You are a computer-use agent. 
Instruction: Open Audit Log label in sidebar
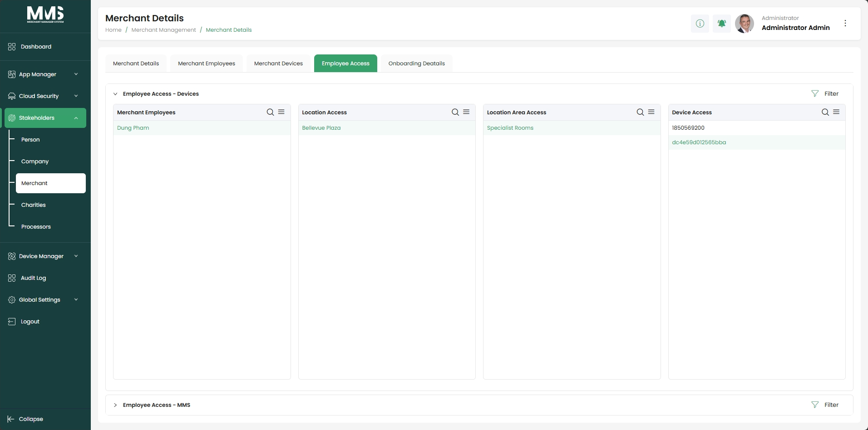pos(33,278)
